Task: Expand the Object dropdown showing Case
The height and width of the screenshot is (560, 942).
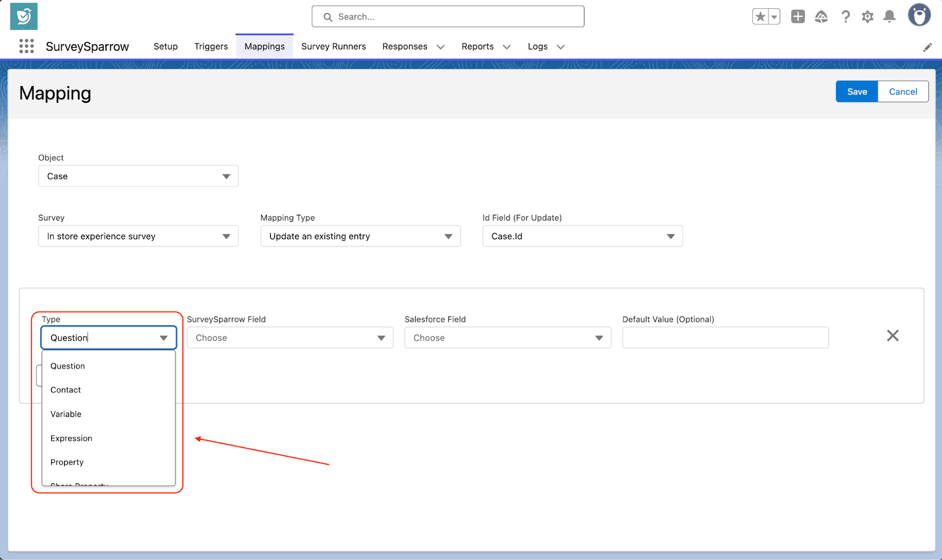Action: click(x=138, y=176)
